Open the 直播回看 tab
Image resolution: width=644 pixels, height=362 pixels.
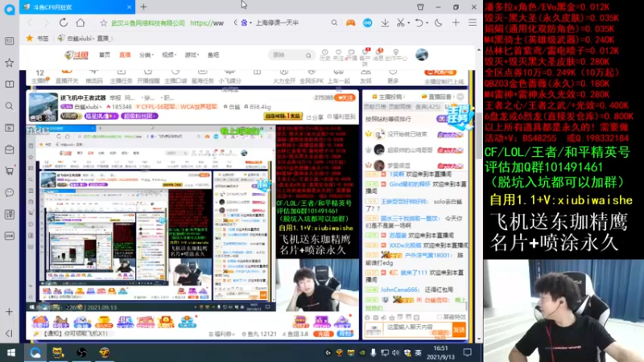(x=436, y=97)
